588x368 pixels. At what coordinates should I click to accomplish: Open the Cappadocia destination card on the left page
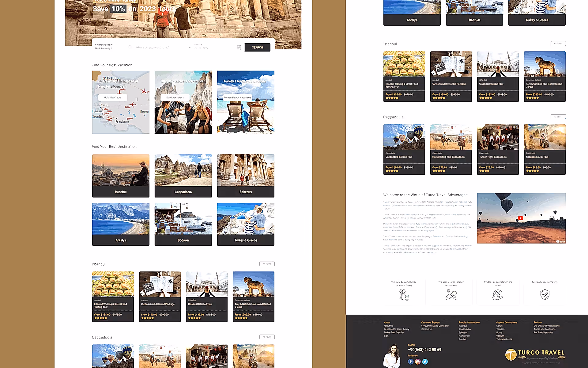[x=183, y=176]
